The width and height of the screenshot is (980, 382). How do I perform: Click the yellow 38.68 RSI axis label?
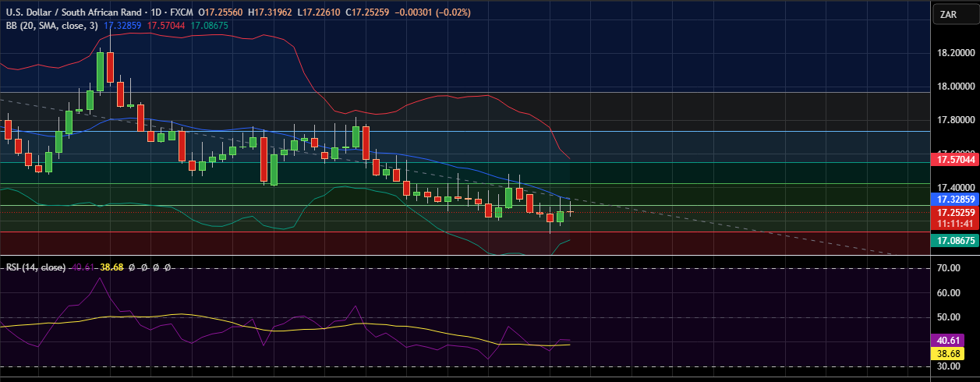point(948,353)
